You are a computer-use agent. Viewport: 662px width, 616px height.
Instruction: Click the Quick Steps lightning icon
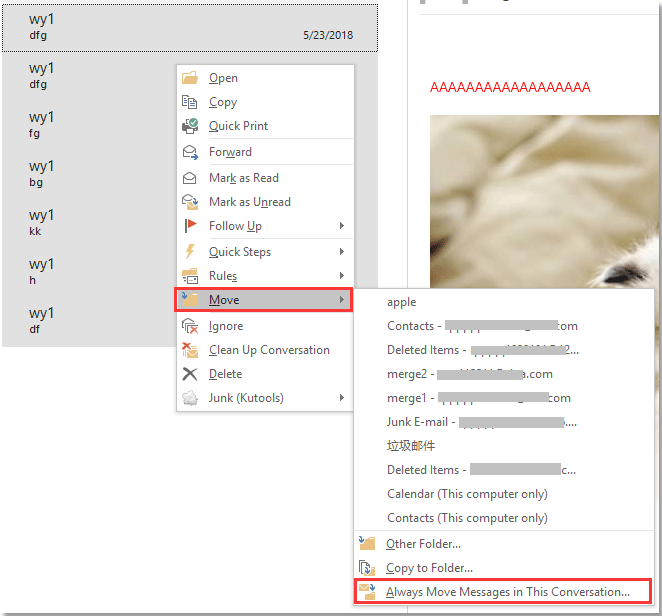tap(190, 252)
